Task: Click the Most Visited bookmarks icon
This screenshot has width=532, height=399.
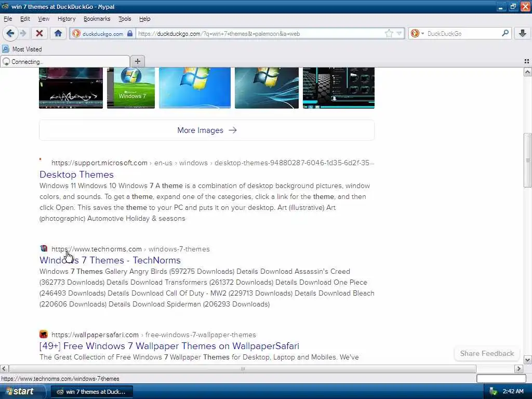Action: pos(6,49)
